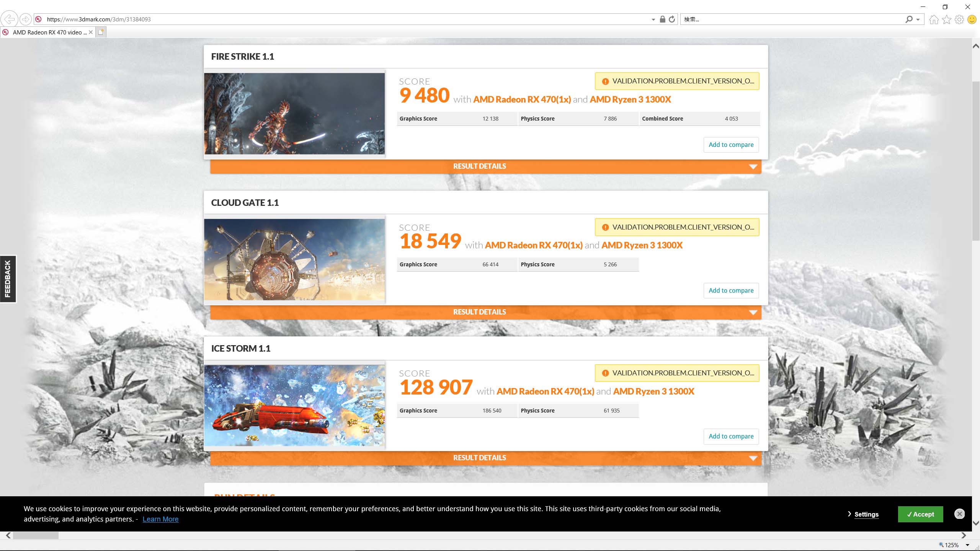980x551 pixels.
Task: Click the browser Forward arrow button
Action: pos(26,19)
